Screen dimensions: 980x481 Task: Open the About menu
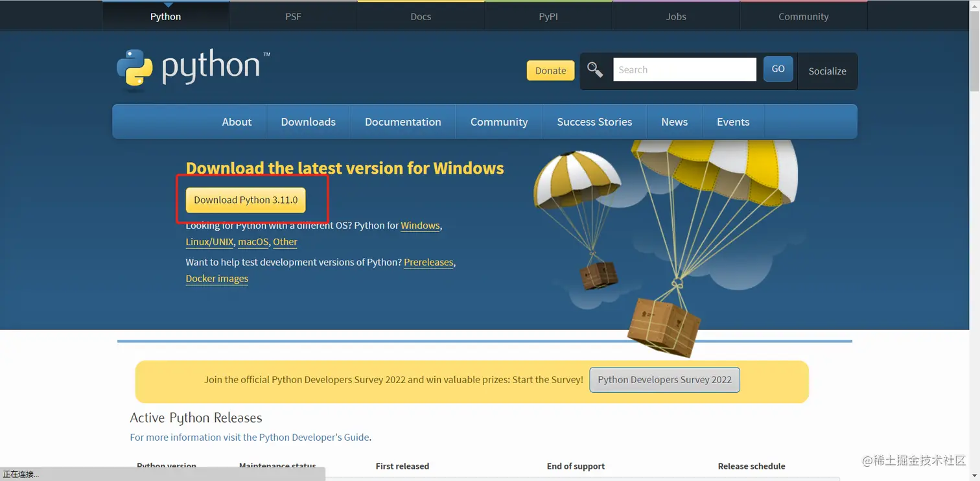tap(237, 122)
